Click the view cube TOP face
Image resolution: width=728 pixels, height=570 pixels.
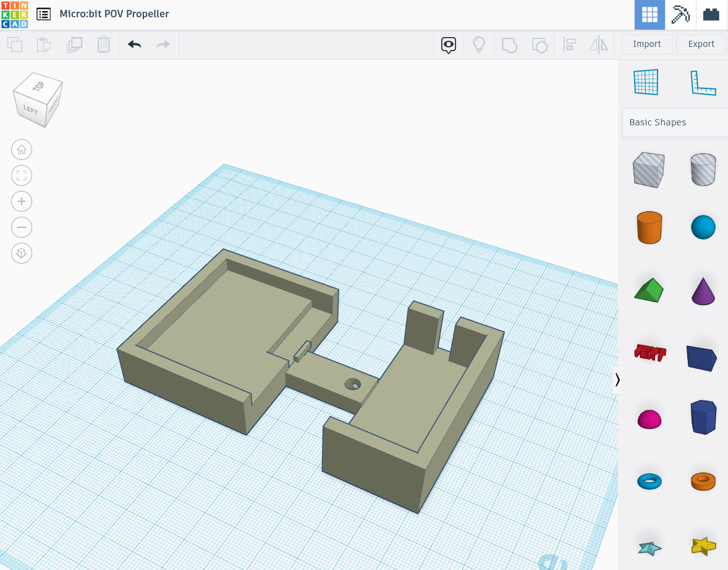click(38, 86)
